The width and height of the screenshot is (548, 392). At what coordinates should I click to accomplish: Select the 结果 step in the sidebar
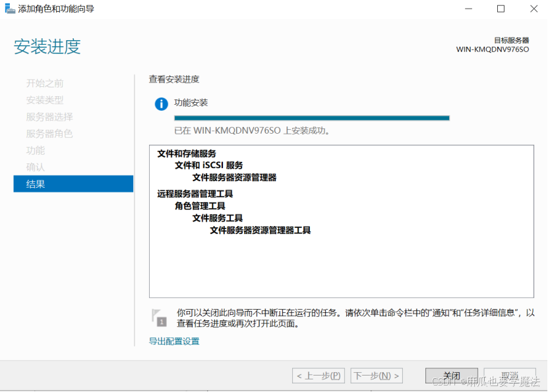[x=73, y=184]
